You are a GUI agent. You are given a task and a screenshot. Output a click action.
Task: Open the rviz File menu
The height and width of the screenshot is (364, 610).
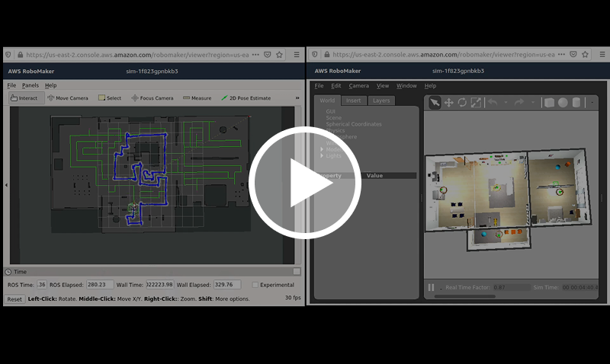click(11, 85)
